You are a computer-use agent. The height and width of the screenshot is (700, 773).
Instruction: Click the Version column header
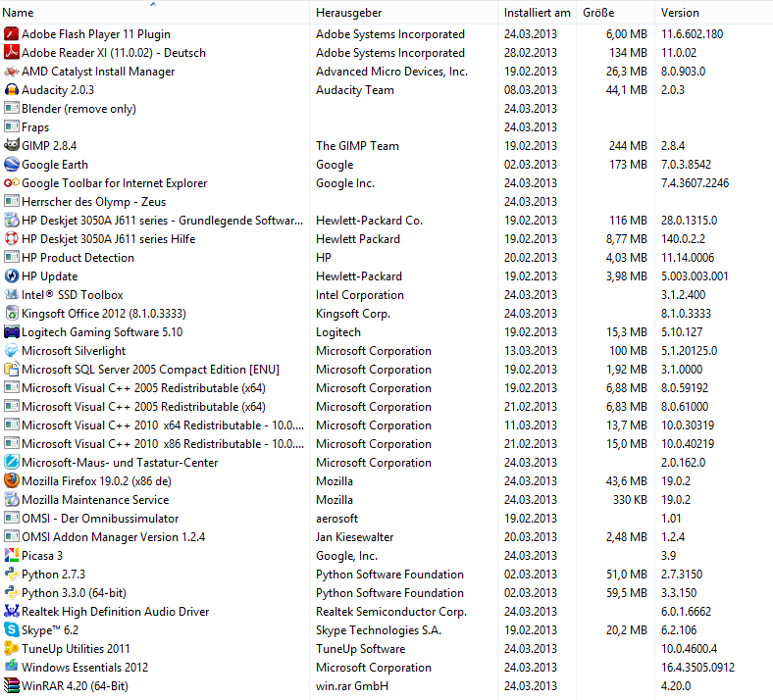pyautogui.click(x=680, y=13)
